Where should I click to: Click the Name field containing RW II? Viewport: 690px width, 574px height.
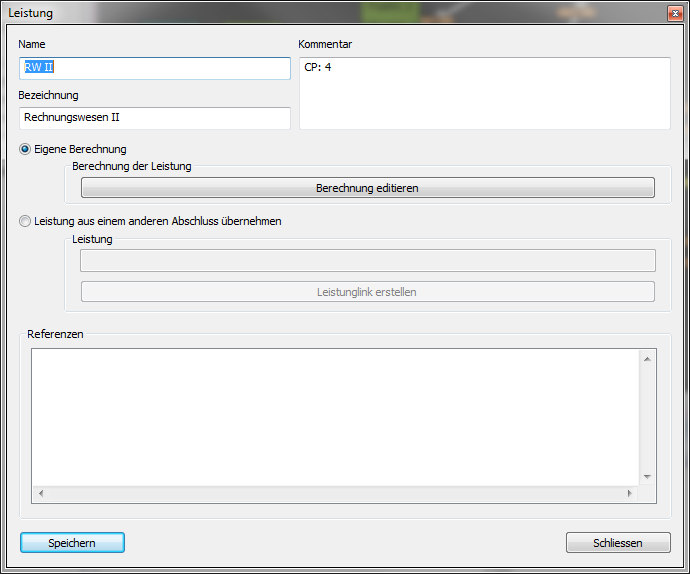point(155,68)
